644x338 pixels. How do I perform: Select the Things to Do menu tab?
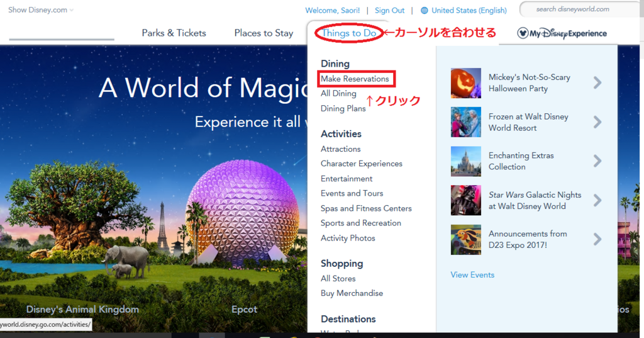[349, 33]
